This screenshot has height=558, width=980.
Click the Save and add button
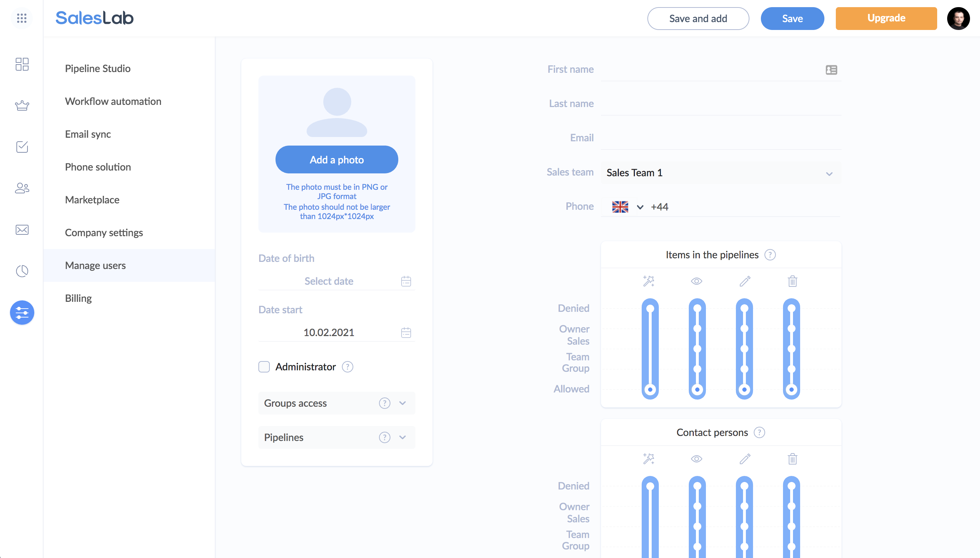(x=698, y=18)
